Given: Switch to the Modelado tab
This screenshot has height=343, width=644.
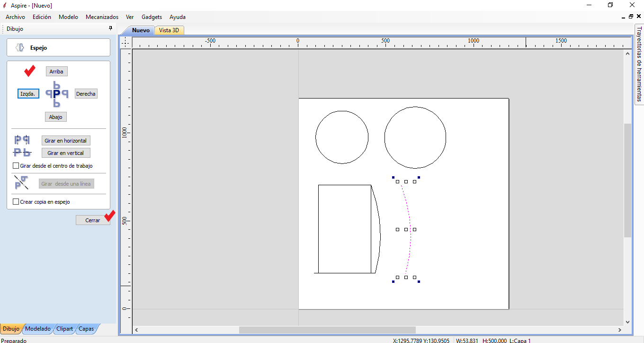Looking at the screenshot, I should (x=38, y=329).
